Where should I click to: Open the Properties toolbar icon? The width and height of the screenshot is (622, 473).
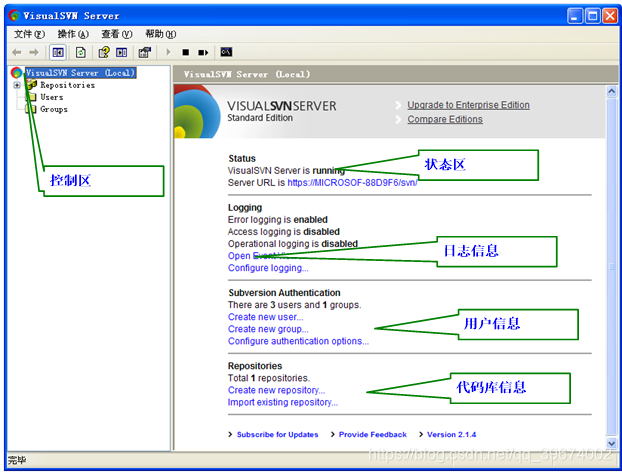pos(145,52)
